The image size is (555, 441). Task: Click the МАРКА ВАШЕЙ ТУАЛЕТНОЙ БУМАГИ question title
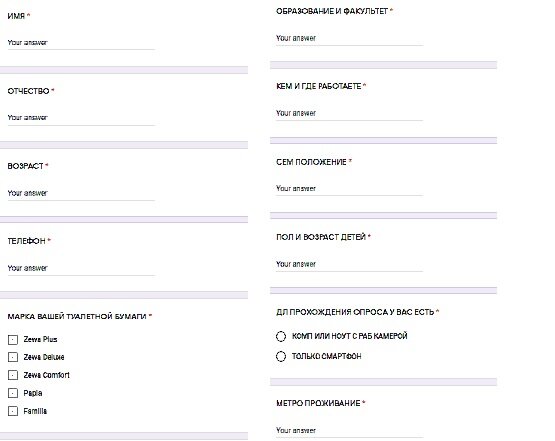77,316
